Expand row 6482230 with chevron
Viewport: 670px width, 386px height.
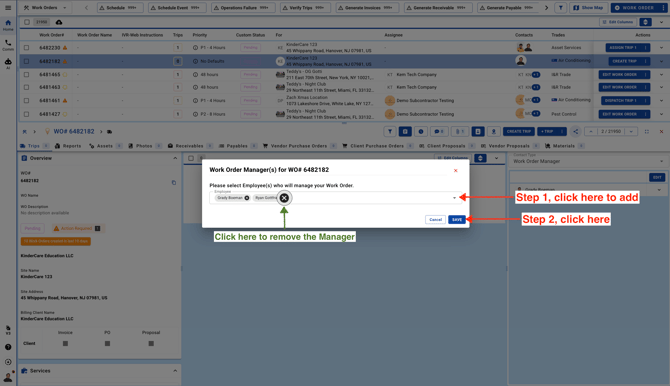[x=661, y=48]
